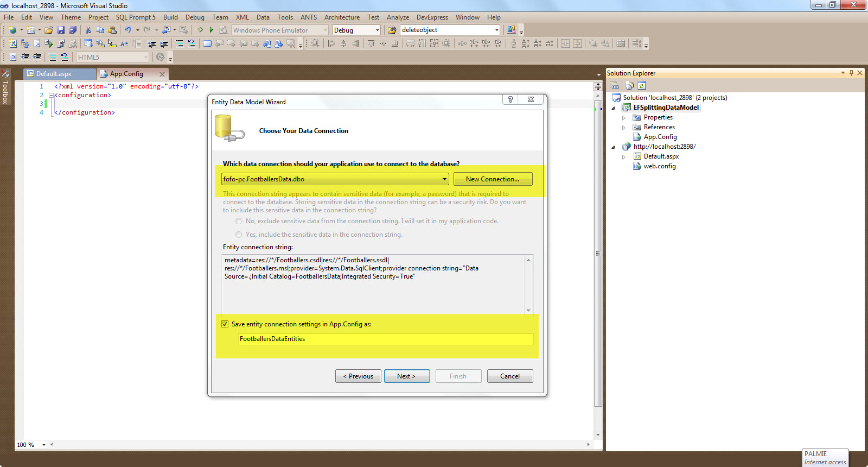The image size is (868, 467).
Task: Click the Next button in wizard
Action: point(407,376)
